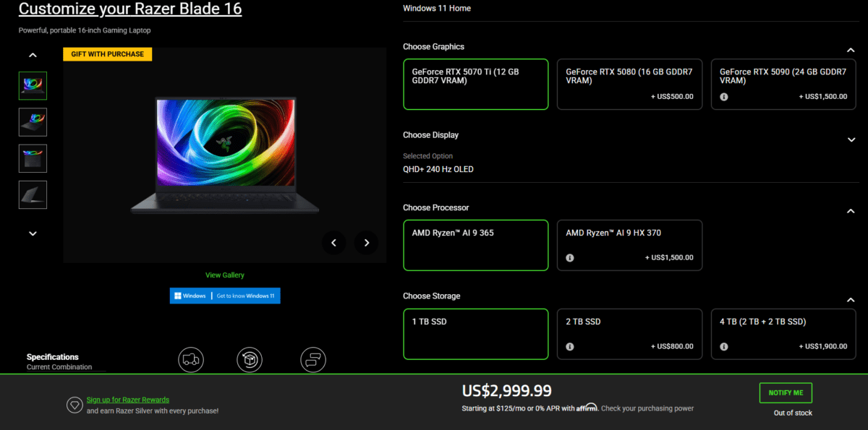Select 4 TB SSD storage option
Image resolution: width=868 pixels, height=430 pixels.
pyautogui.click(x=783, y=334)
